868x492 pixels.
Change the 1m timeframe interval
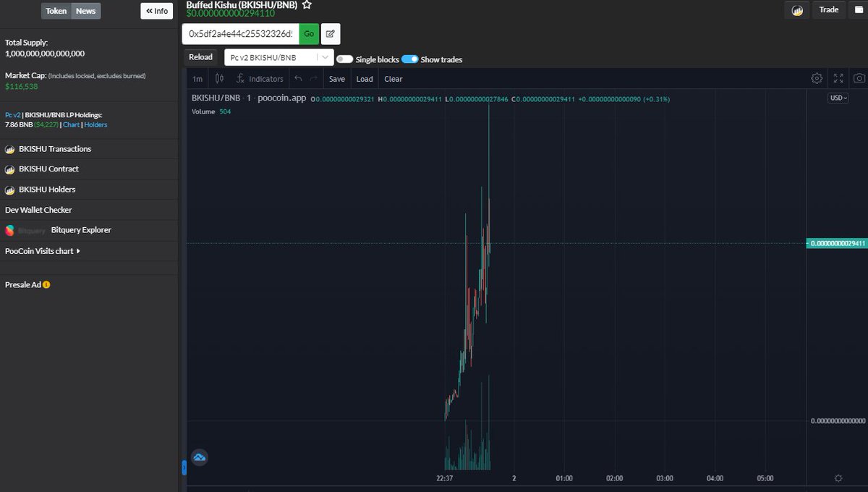click(x=197, y=79)
